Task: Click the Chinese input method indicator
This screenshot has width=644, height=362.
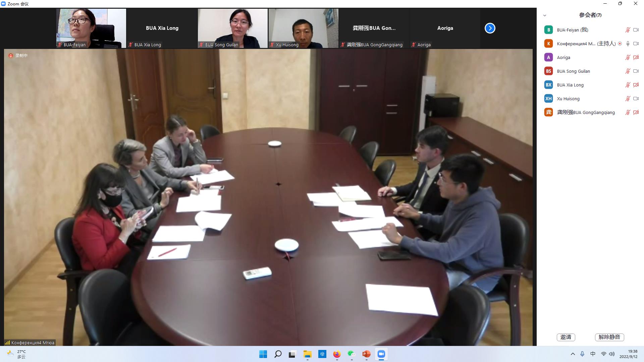Action: coord(593,354)
